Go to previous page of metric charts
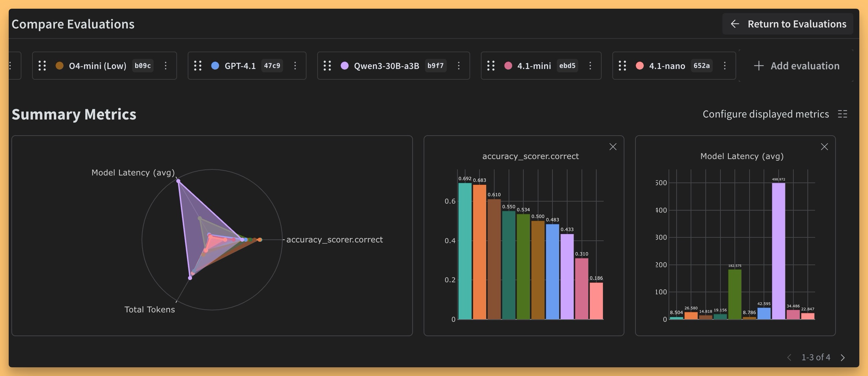The height and width of the screenshot is (376, 868). 789,358
